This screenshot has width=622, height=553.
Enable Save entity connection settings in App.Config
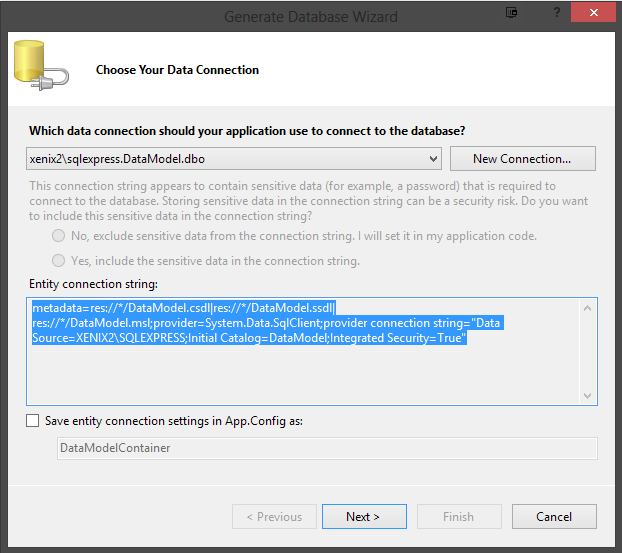tap(33, 421)
